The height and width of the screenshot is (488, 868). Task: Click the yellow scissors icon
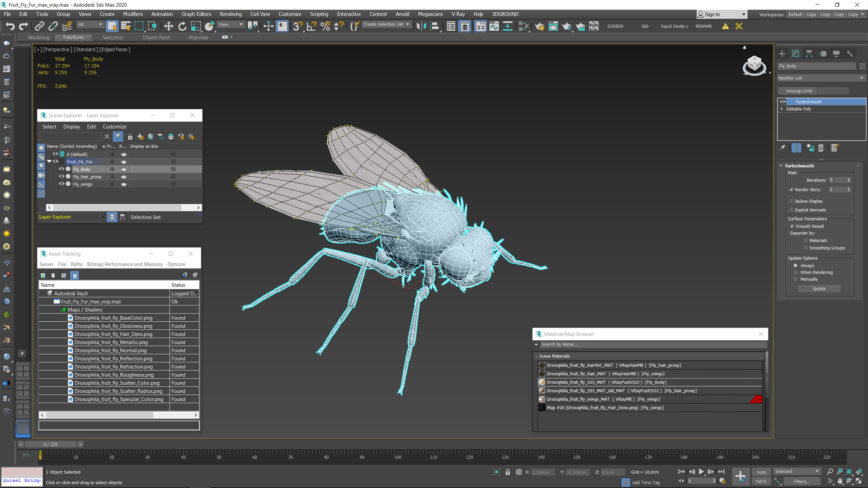coord(739,26)
